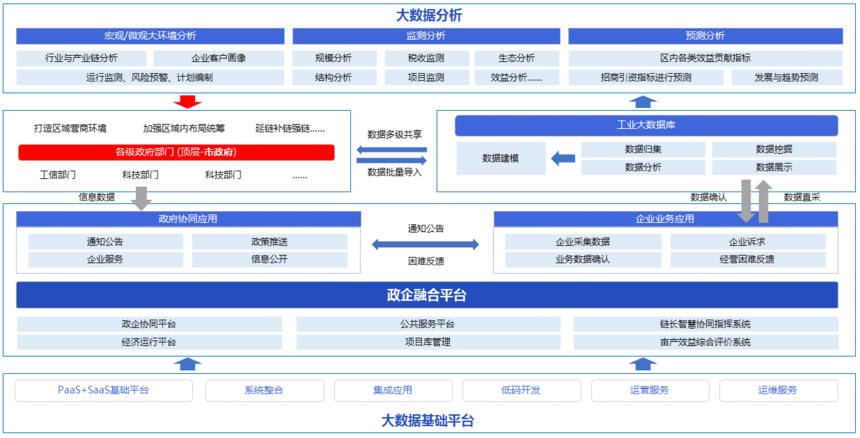Select the 预测分析 header bar
Screen dimensions: 860x438
(705, 36)
